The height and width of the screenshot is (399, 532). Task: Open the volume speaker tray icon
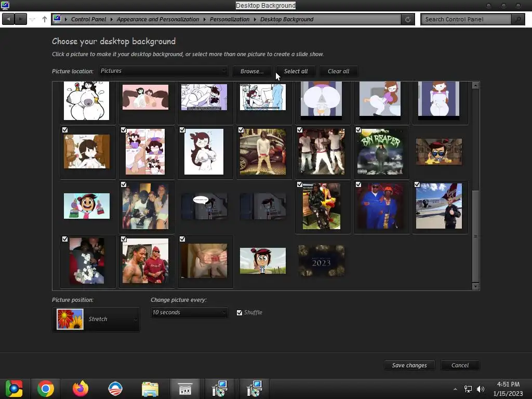[481, 389]
